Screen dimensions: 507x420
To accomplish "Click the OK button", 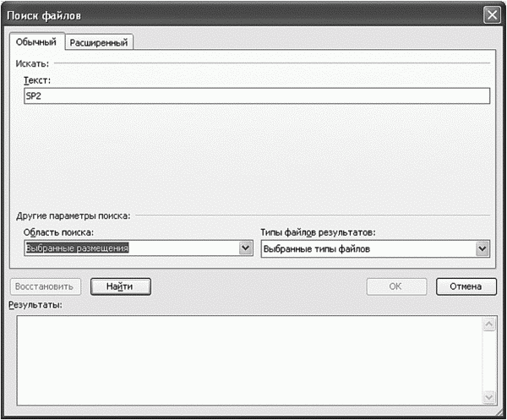I will pos(395,286).
